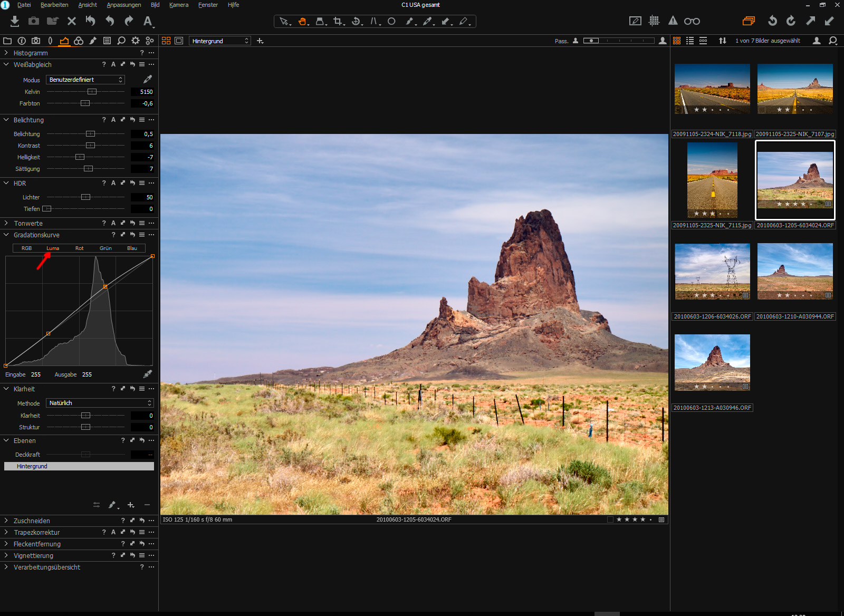Open the Kamera menu
The image size is (844, 616).
[x=179, y=5]
